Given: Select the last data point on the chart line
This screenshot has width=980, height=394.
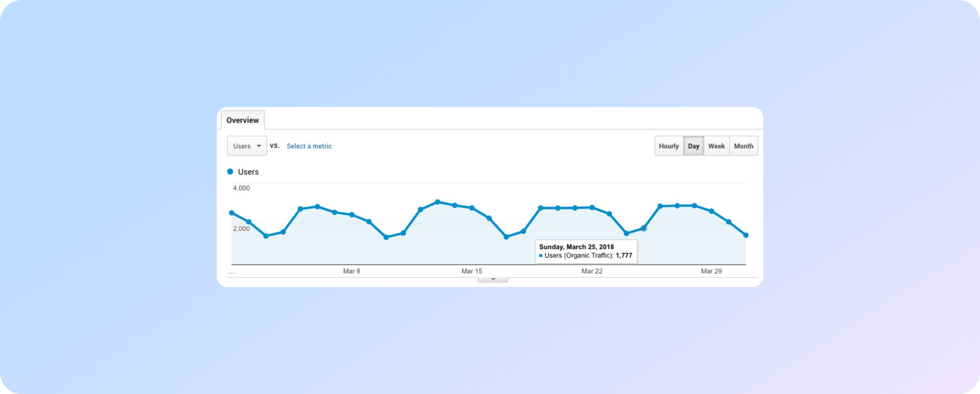Looking at the screenshot, I should point(746,235).
